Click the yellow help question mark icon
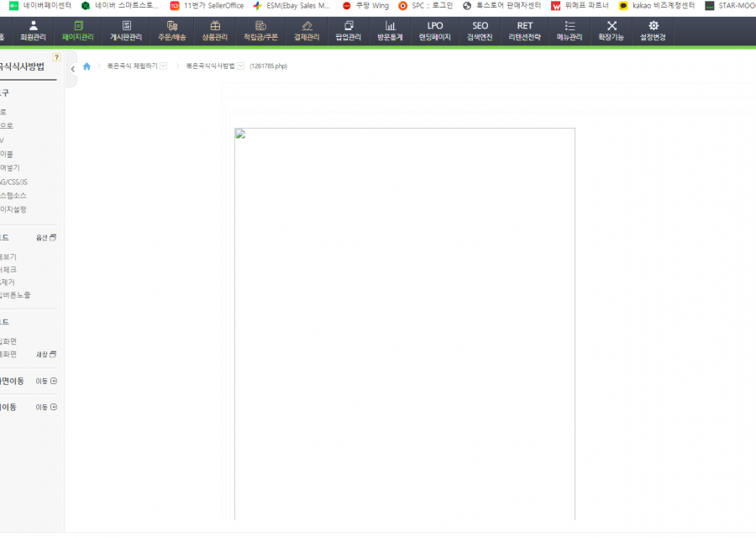 56,57
